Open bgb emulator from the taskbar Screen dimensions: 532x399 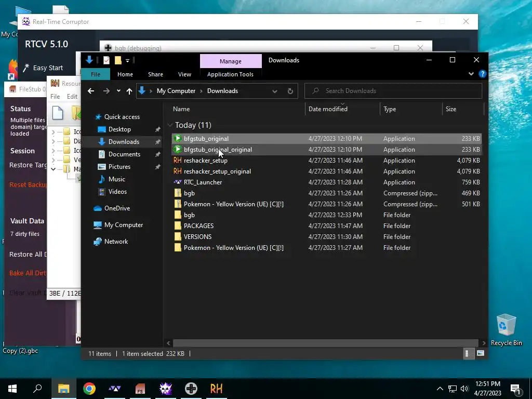[x=191, y=389]
